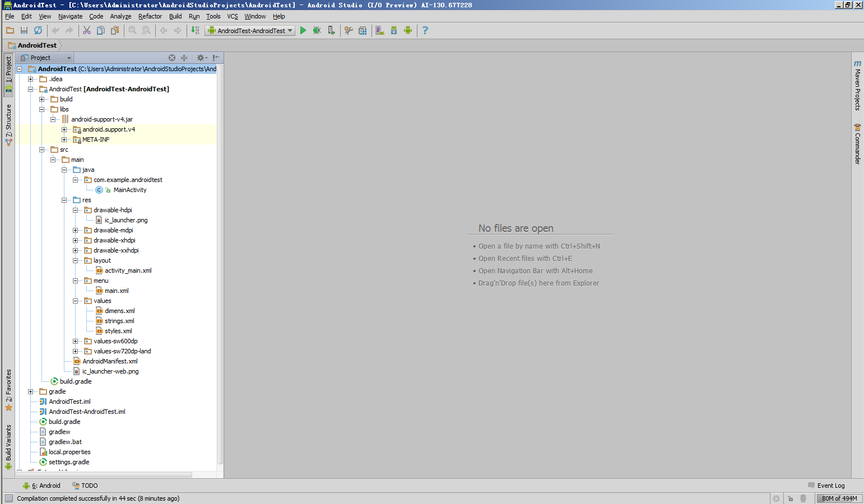Collapse the src folder node

coord(41,150)
